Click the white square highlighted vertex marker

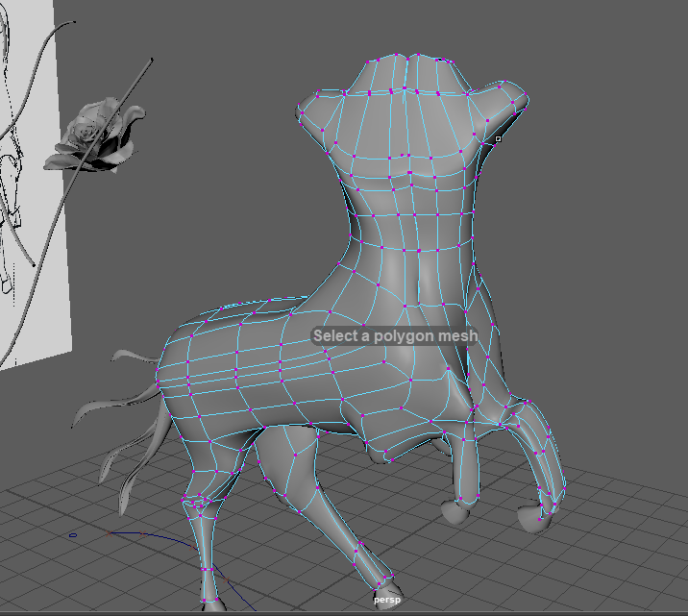tap(498, 139)
